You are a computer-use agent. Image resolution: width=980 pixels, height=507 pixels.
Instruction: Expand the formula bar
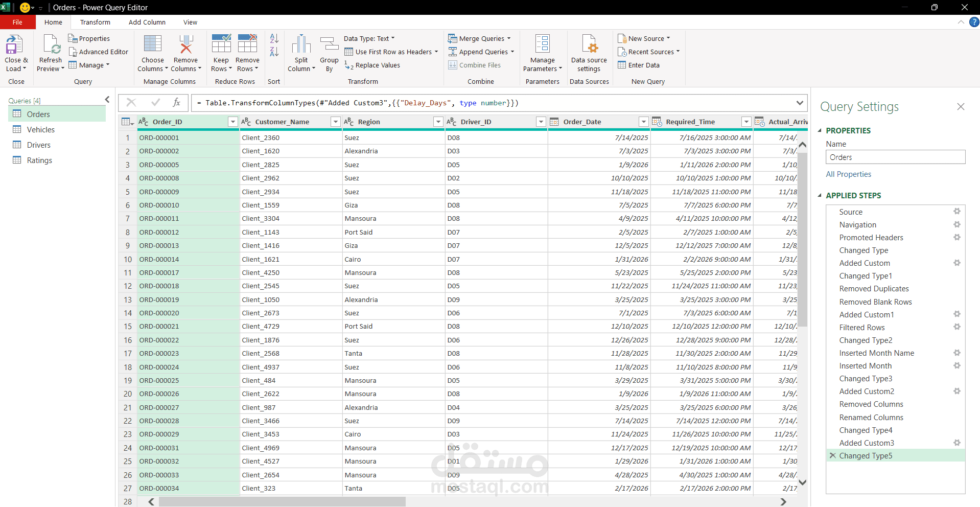pyautogui.click(x=800, y=103)
